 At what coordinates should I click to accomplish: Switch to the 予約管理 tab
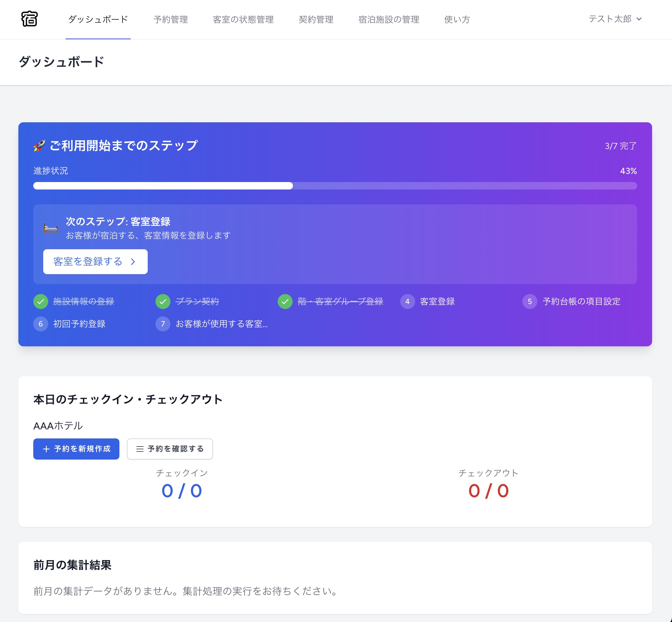click(171, 20)
